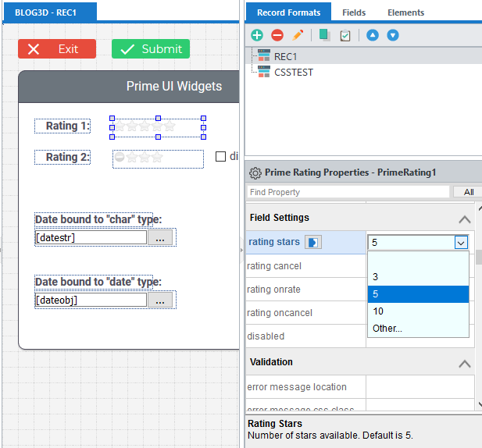
Task: Click the Find Property search field
Action: point(348,192)
